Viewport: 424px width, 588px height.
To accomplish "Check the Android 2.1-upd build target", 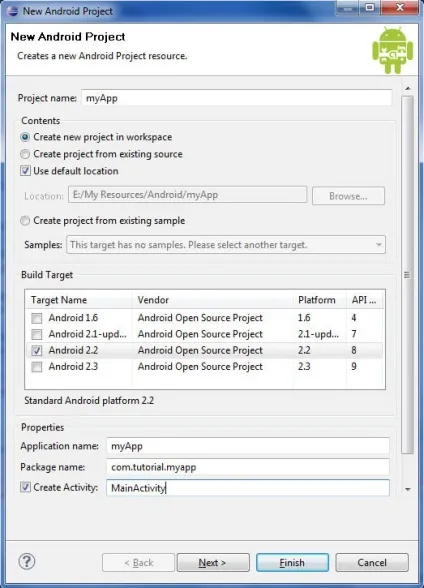I will click(x=37, y=334).
